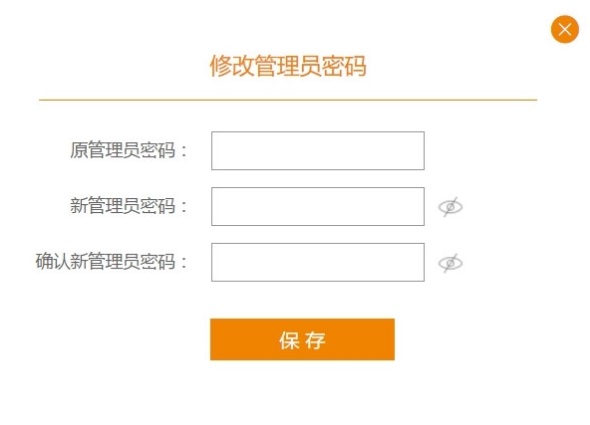590x425 pixels.
Task: Click the white X inside the orange circle
Action: click(x=564, y=29)
